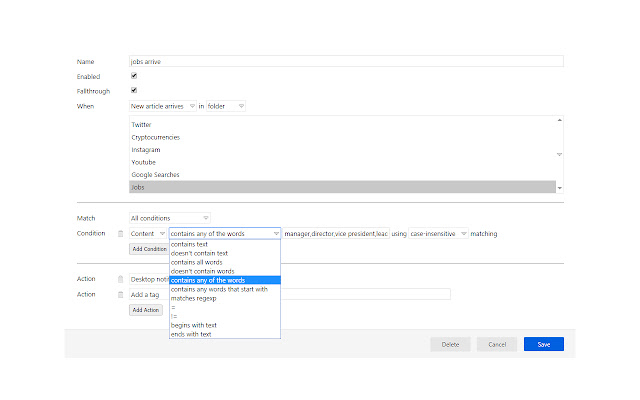Open the folder scope dropdown
Image resolution: width=640 pixels, height=400 pixels.
point(225,106)
